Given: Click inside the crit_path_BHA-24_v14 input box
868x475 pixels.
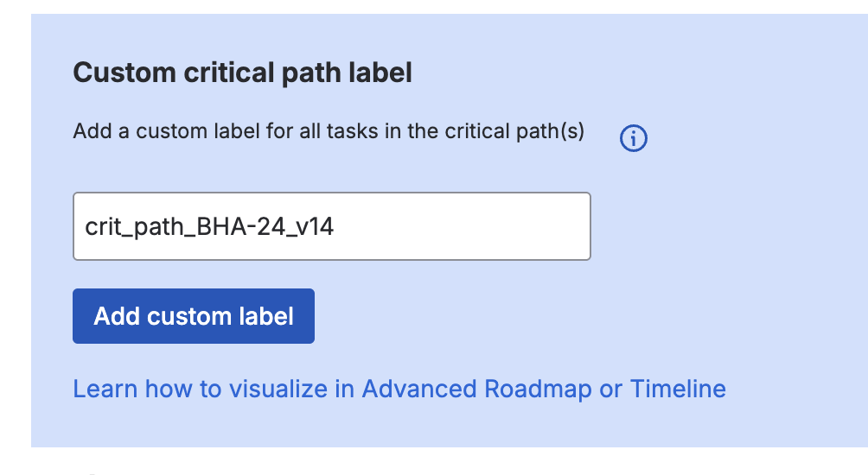Looking at the screenshot, I should (x=332, y=226).
